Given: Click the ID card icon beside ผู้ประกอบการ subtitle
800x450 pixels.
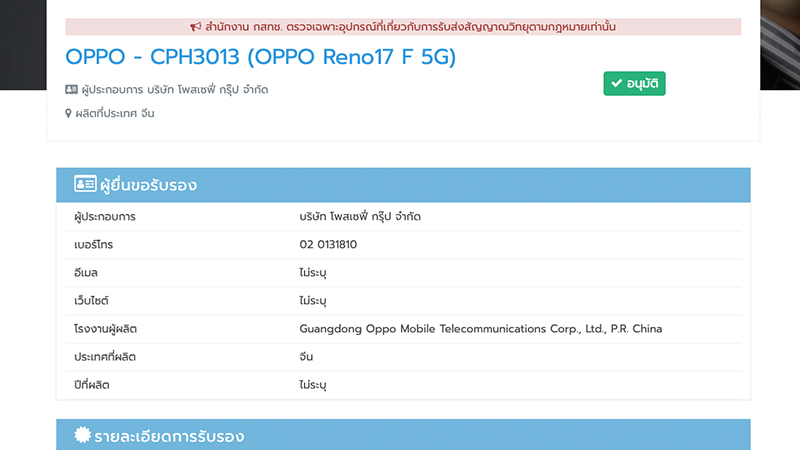Looking at the screenshot, I should 71,90.
